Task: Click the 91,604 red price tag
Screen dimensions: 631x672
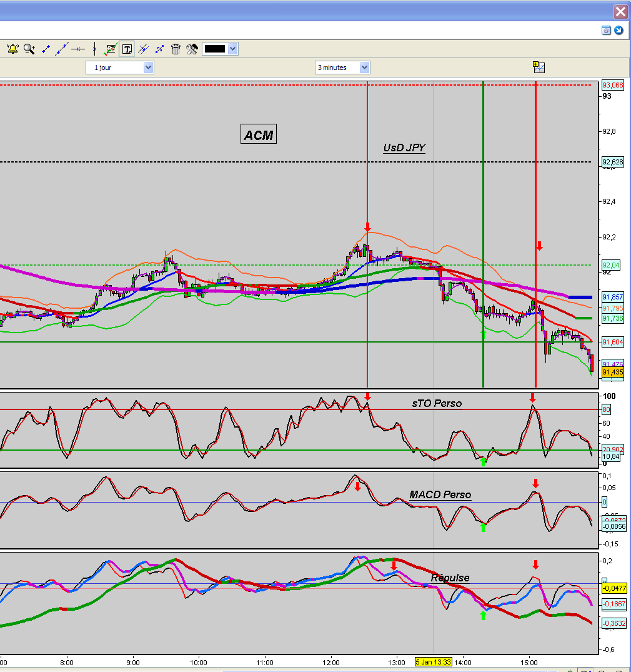Action: [x=613, y=342]
